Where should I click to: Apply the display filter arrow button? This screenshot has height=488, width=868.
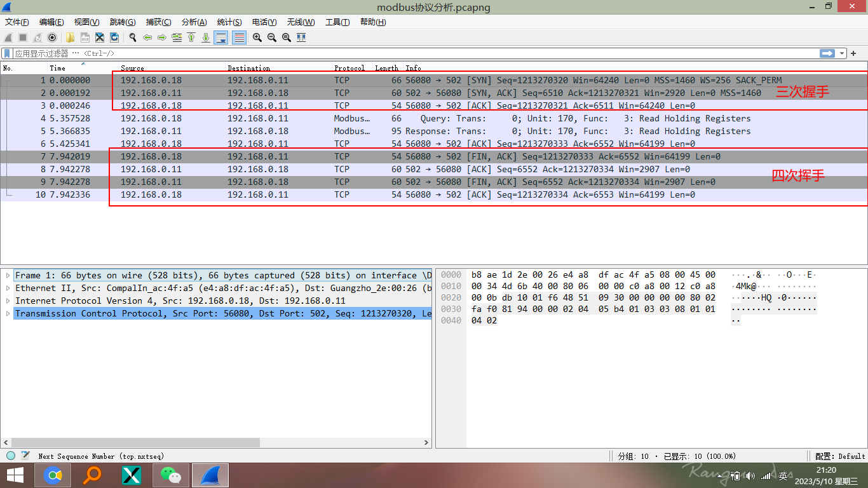click(x=827, y=53)
